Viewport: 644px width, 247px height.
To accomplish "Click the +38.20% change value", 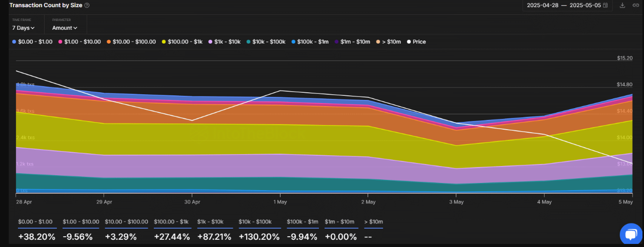I will tap(36, 237).
